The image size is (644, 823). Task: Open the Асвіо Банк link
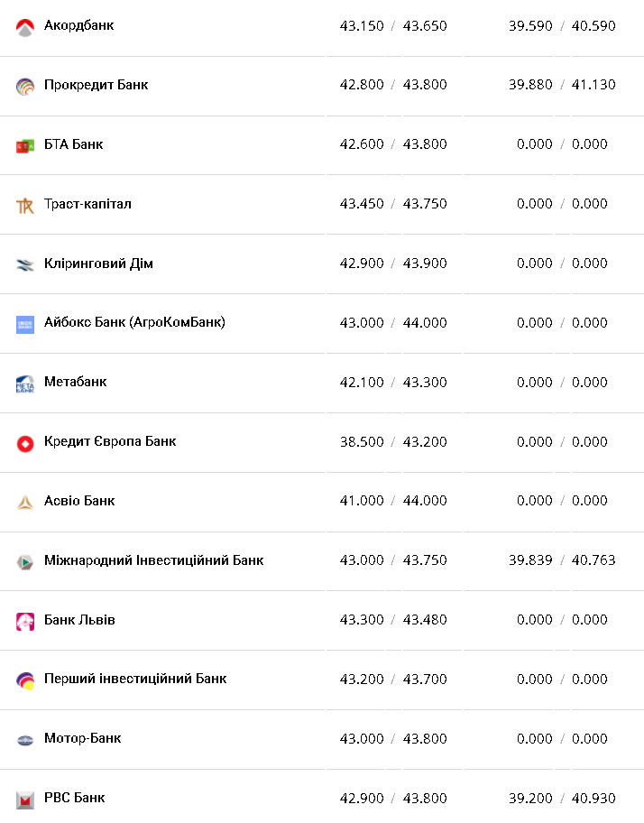79,501
